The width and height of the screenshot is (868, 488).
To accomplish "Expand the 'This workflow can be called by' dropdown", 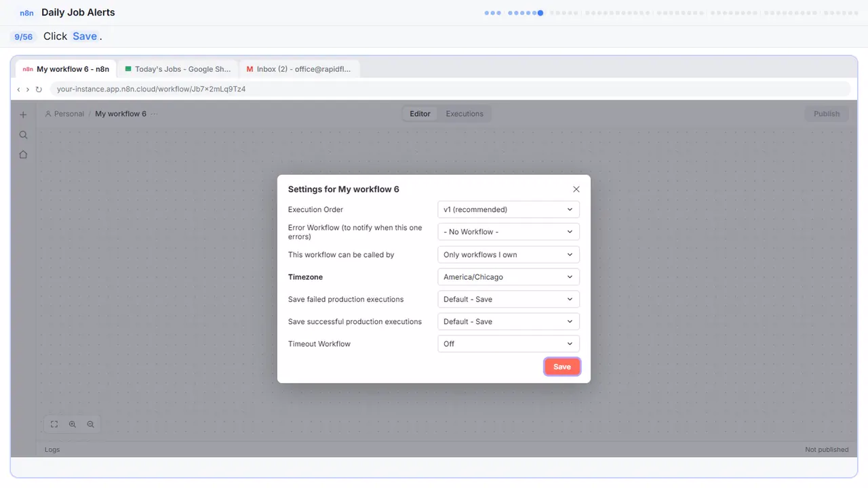I will [x=509, y=255].
